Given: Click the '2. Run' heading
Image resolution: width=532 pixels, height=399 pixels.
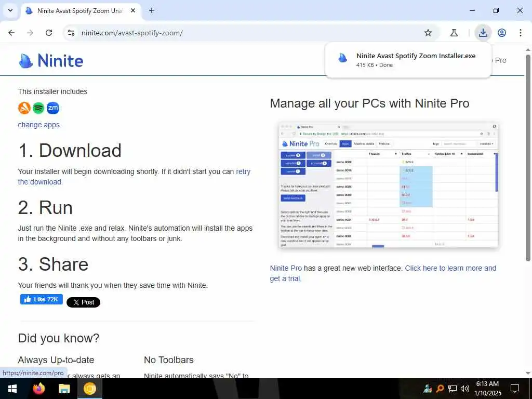Looking at the screenshot, I should pyautogui.click(x=45, y=207).
